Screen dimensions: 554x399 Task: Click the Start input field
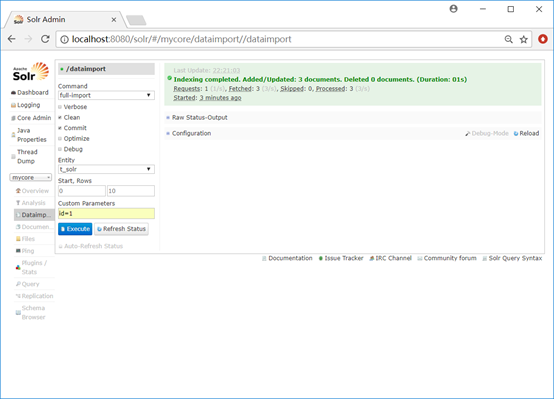pos(82,191)
